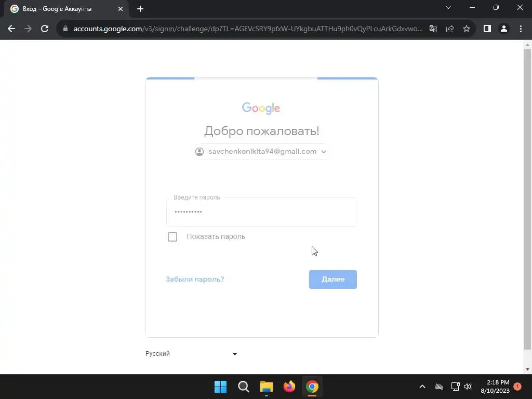Go back to the previous page
The width and height of the screenshot is (532, 399).
[11, 29]
